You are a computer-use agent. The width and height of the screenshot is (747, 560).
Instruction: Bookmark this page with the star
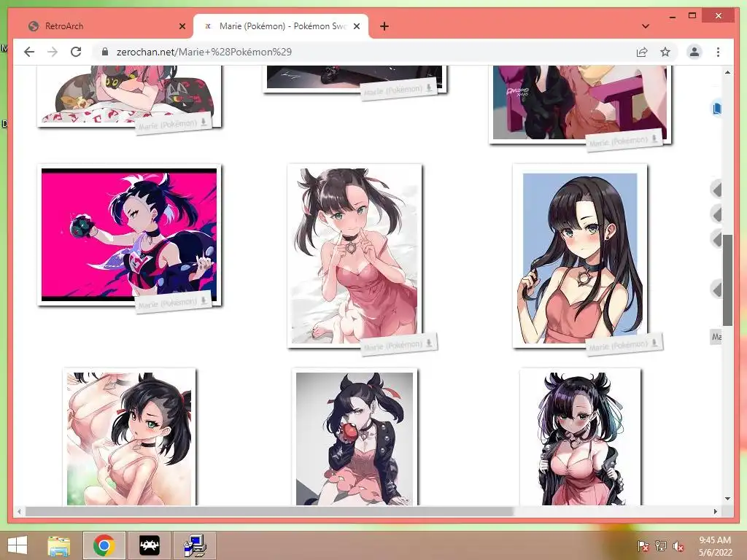[x=665, y=52]
